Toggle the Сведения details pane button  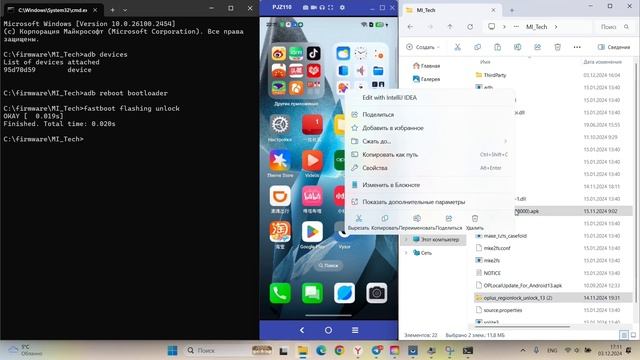pyautogui.click(x=613, y=47)
